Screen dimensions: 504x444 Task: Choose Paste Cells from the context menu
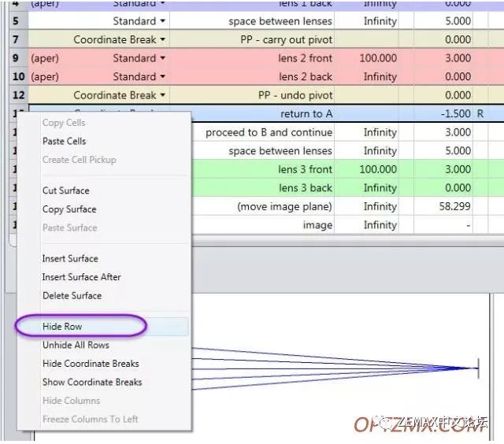[65, 141]
